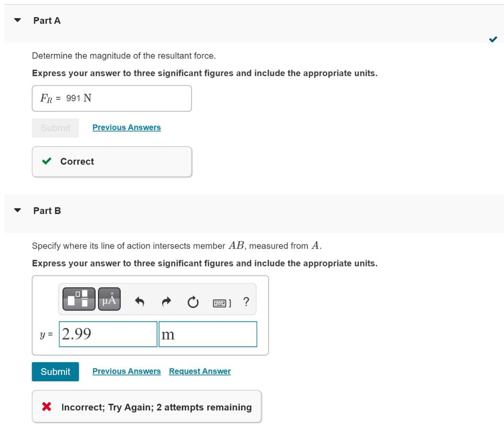The width and height of the screenshot is (504, 441).
Task: Click the units field containing m
Action: click(x=208, y=334)
